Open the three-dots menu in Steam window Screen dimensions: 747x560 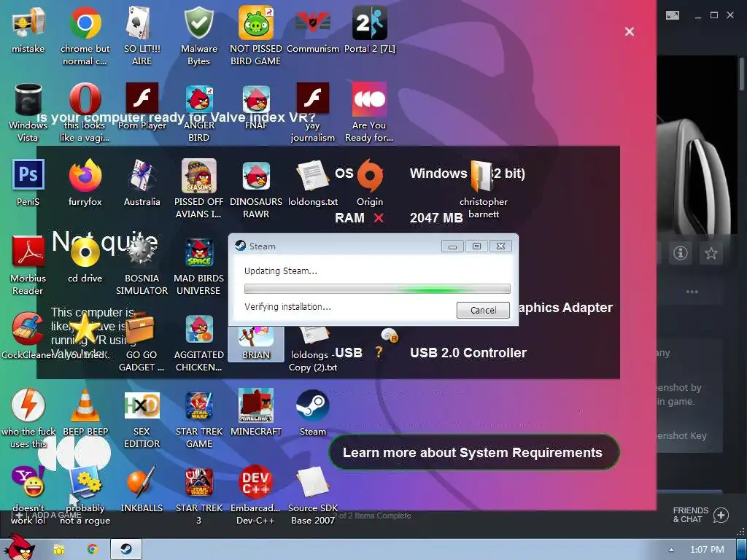coord(692,292)
